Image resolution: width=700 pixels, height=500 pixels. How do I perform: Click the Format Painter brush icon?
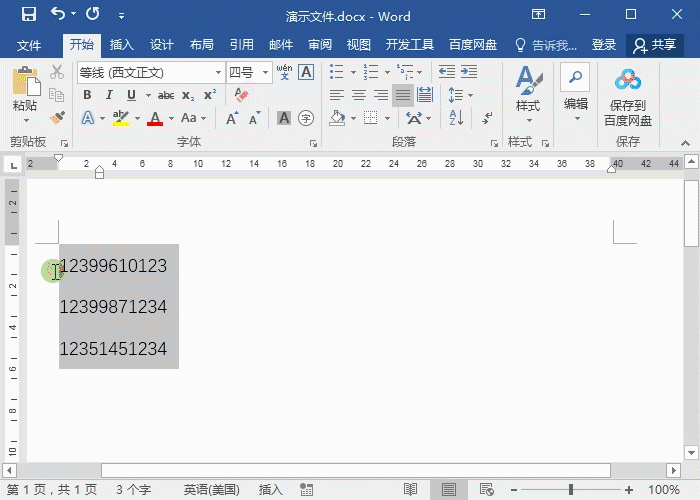(57, 118)
